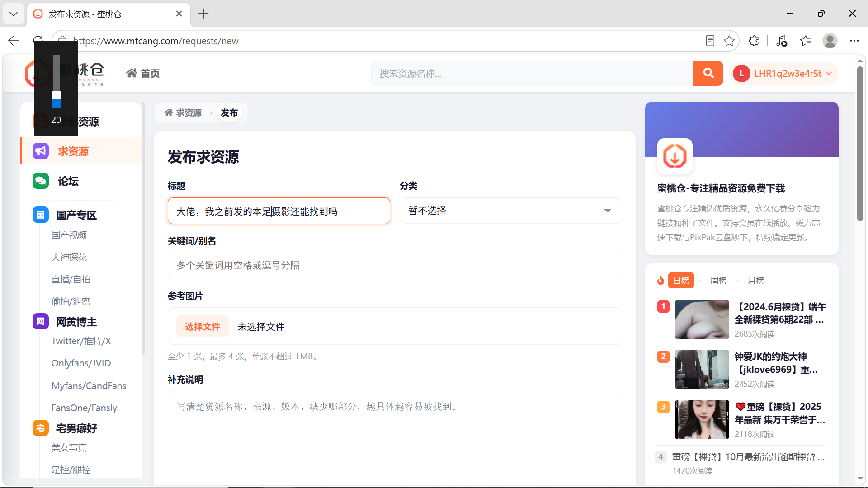Click the home 首页 icon link
Image resolution: width=868 pixels, height=488 pixels.
[x=143, y=73]
